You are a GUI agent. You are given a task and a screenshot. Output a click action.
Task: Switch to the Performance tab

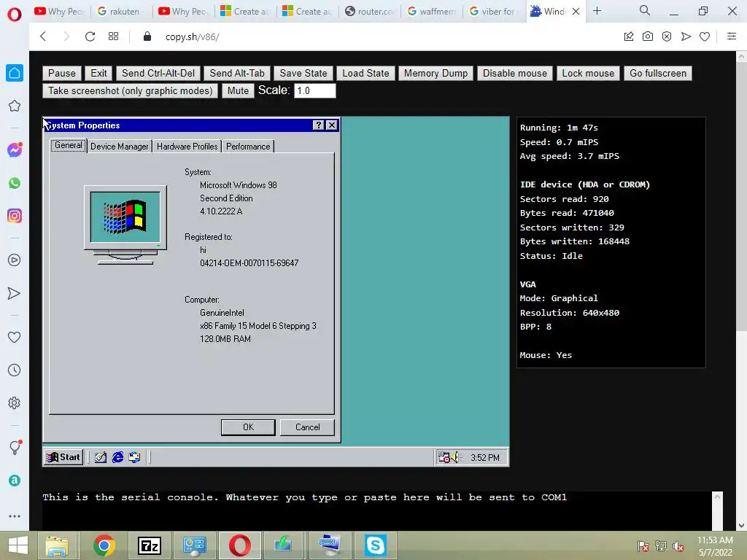(248, 146)
